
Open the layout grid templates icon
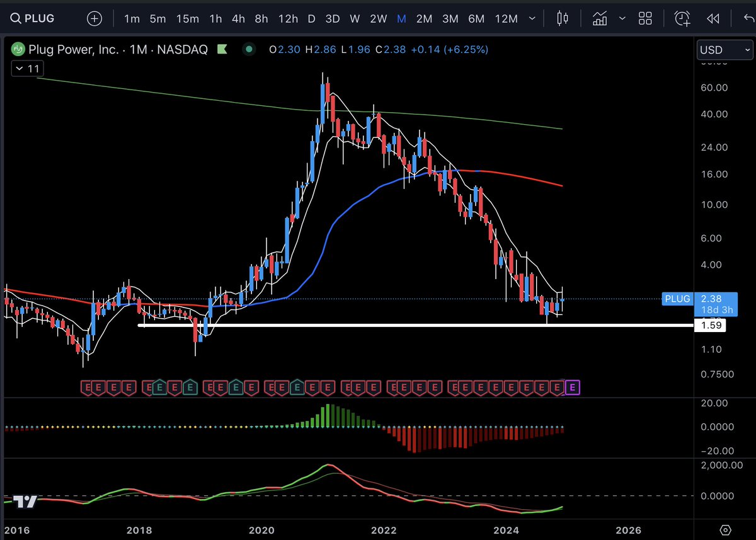point(645,18)
